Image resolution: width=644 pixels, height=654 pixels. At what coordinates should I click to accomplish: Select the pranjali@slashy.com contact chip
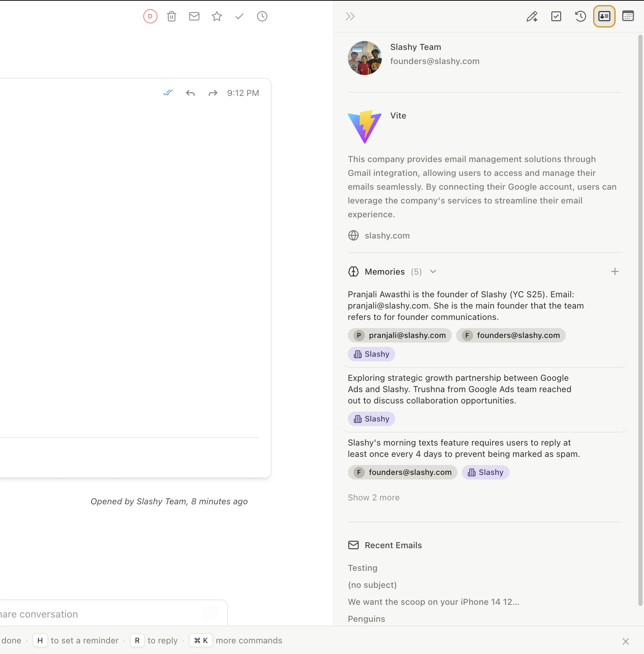point(399,335)
